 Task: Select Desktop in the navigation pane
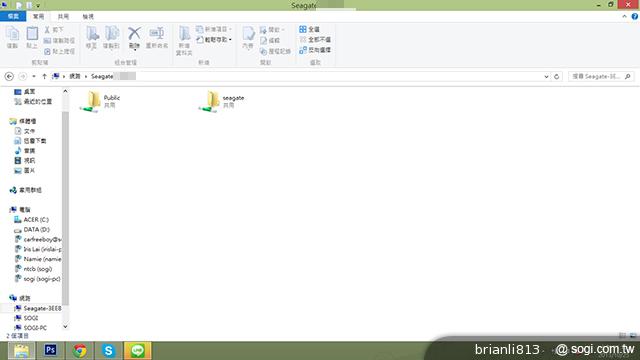[29, 91]
